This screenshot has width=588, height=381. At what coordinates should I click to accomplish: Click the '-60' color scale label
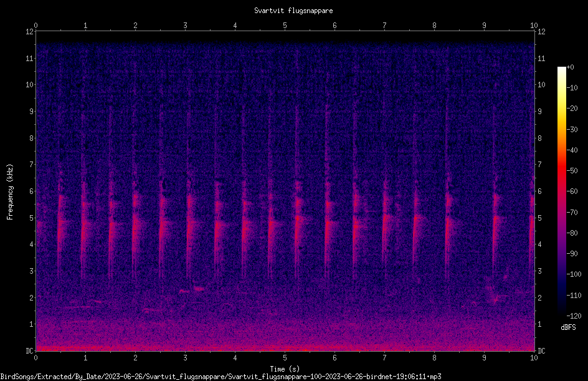(x=572, y=191)
